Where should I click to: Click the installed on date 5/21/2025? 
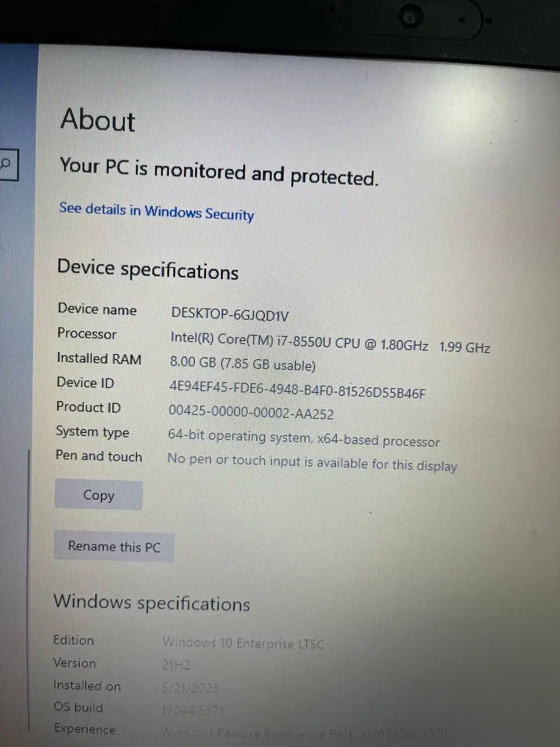pos(190,687)
